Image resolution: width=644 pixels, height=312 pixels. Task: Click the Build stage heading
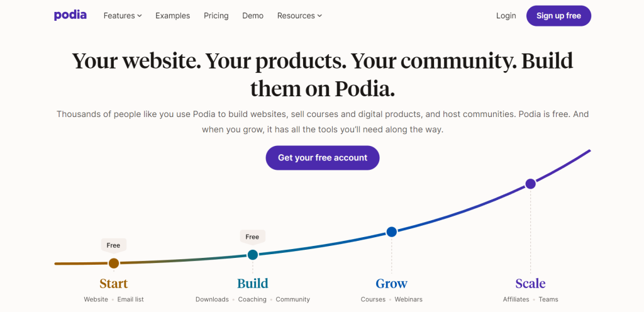point(253,283)
